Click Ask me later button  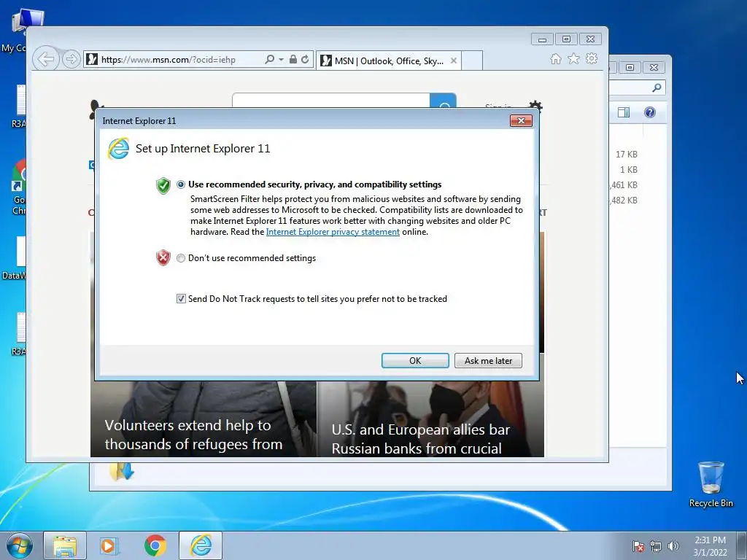[x=488, y=360]
